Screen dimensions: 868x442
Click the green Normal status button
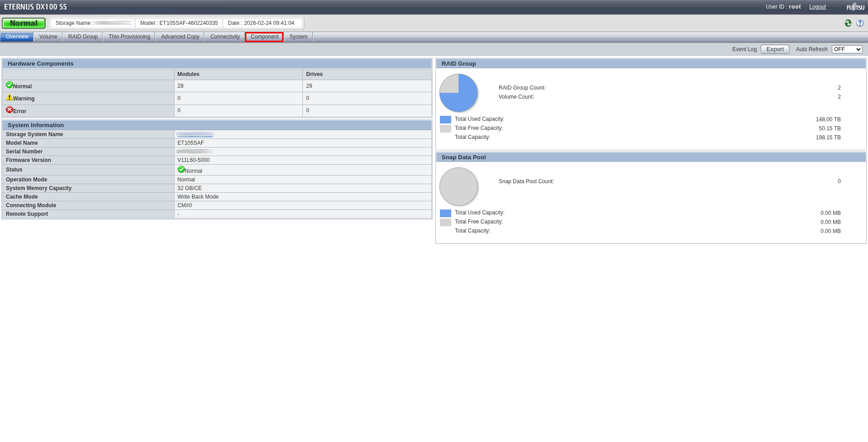coord(24,23)
